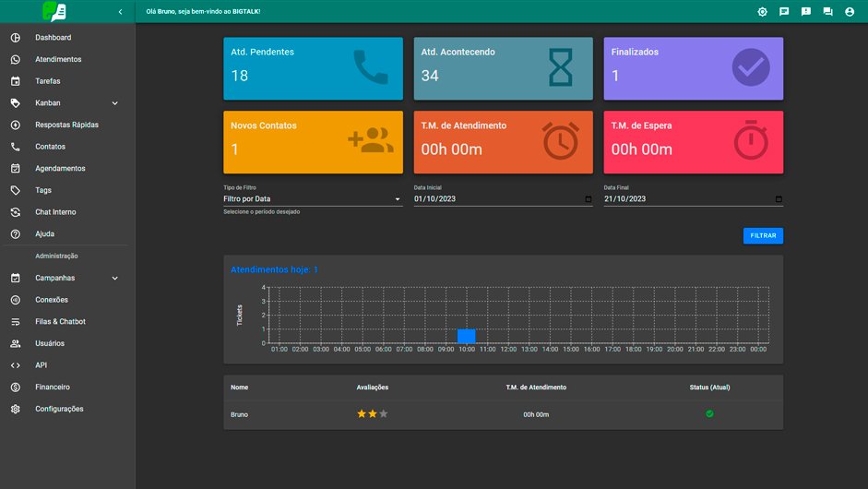Click the lightning icon for Respostas Rápidas
The height and width of the screenshot is (489, 868).
tap(16, 125)
